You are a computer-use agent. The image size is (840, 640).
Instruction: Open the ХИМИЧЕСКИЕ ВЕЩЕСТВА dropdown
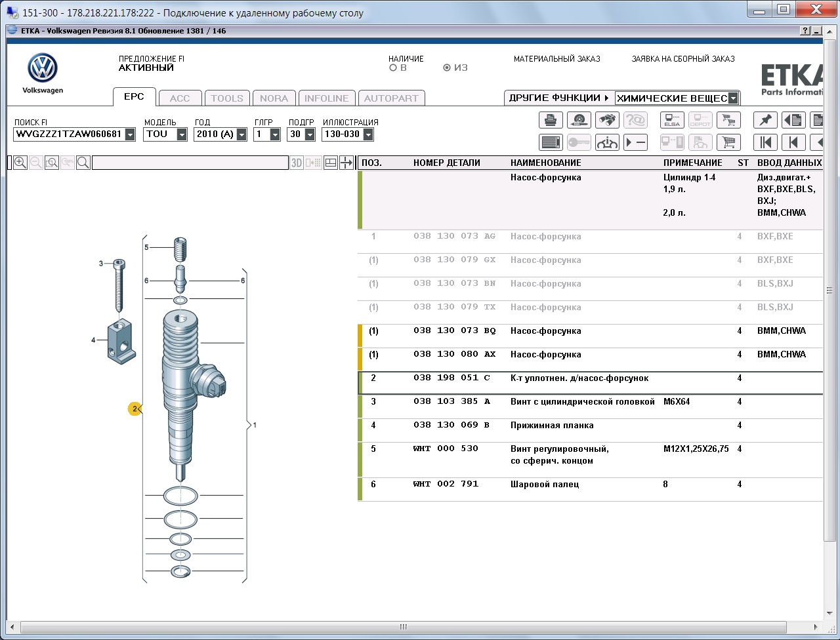(734, 98)
